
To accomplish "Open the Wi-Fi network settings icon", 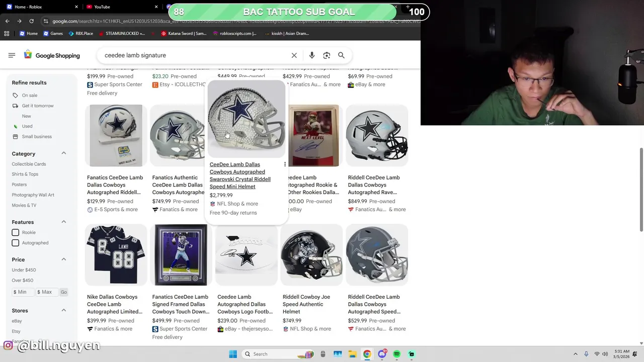I will (597, 354).
